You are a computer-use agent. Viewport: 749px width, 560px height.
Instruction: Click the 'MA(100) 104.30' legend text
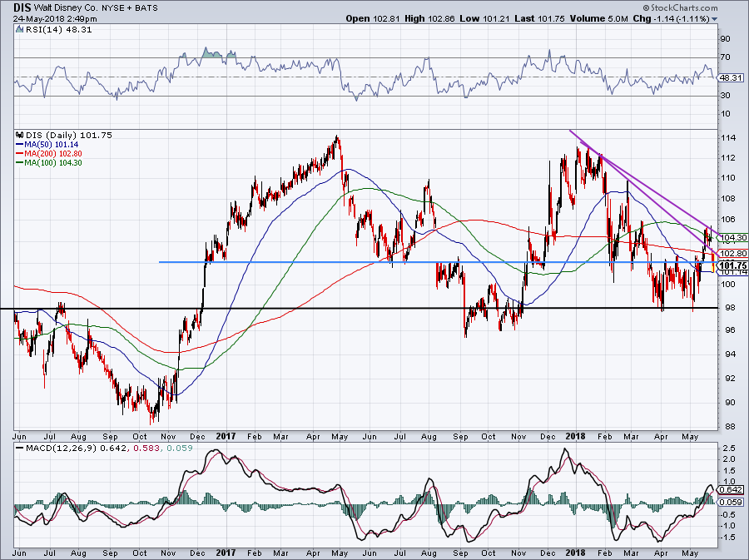tap(53, 163)
